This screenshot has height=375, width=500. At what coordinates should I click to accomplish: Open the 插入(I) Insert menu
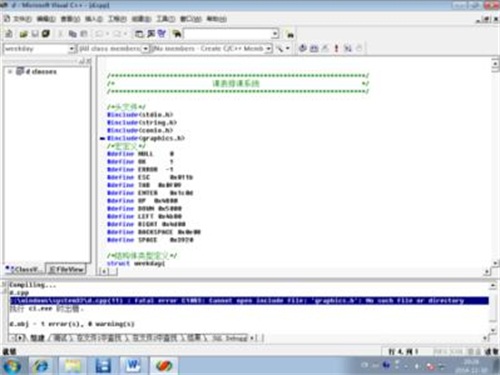(94, 19)
